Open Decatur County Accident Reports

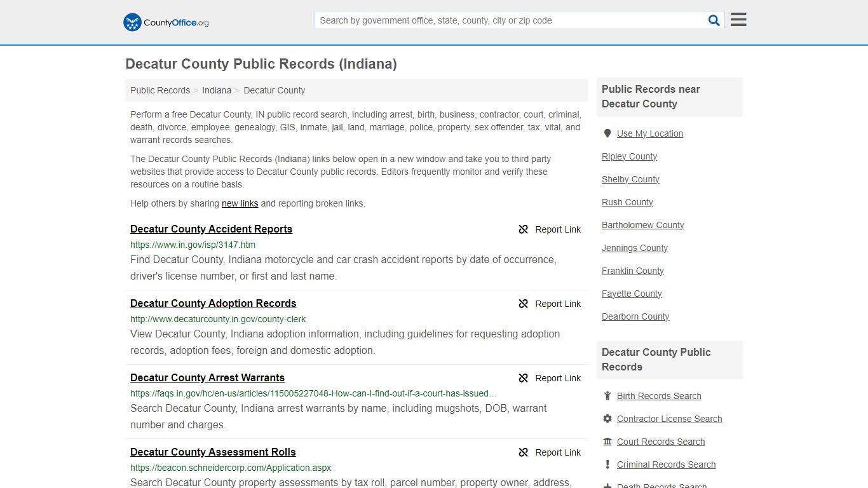point(211,229)
